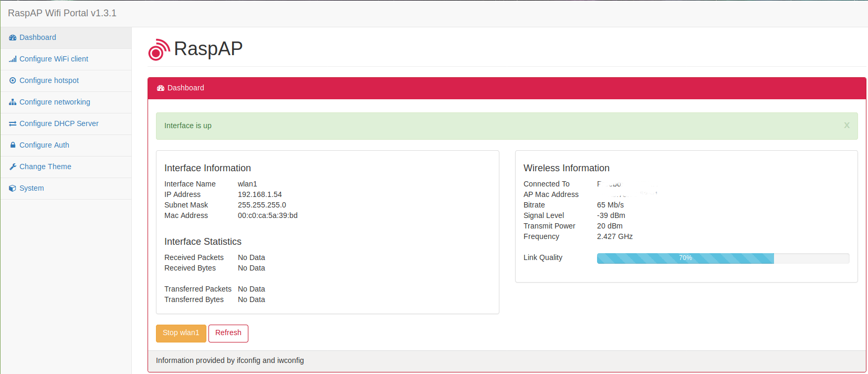Click the Connected To label
Viewport: 868px width, 374px height.
coord(547,184)
